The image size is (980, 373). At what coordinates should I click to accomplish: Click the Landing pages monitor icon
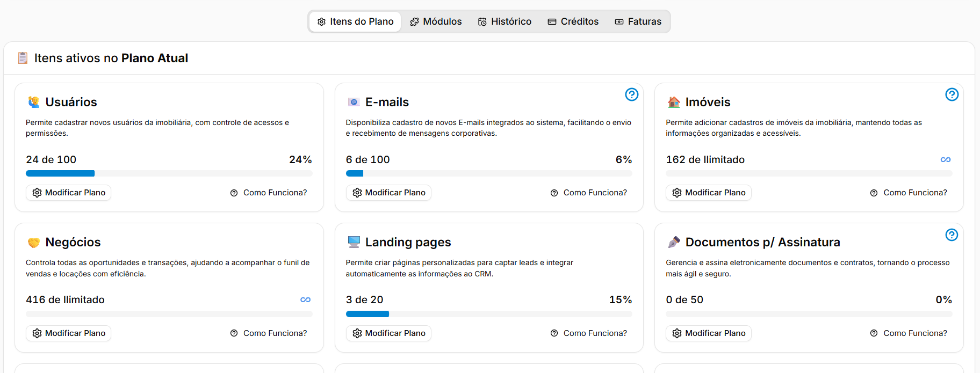point(354,242)
